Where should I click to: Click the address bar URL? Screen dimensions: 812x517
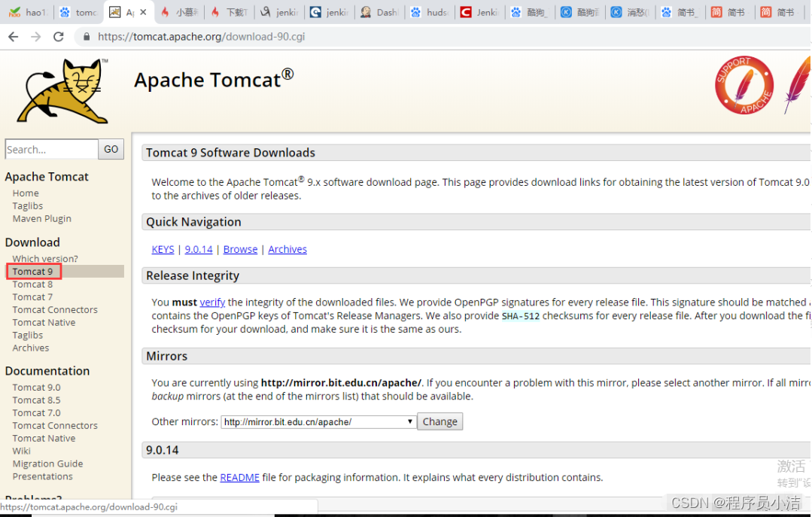201,37
